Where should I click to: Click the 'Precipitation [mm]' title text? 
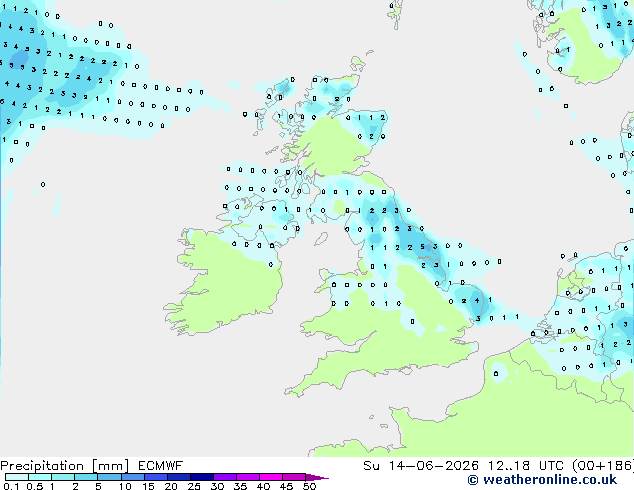pos(65,466)
